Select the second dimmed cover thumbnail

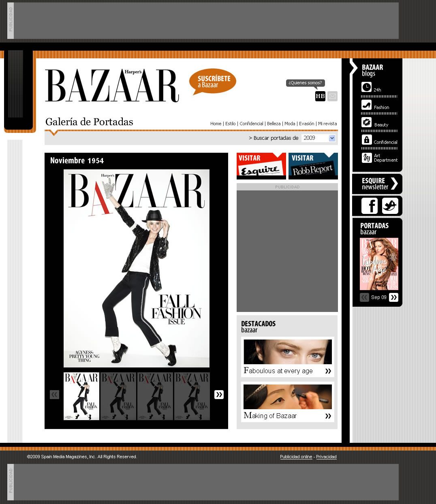(118, 396)
